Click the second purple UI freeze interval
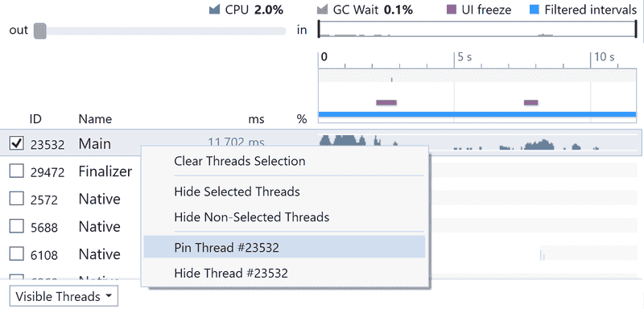The height and width of the screenshot is (309, 644). 531,102
